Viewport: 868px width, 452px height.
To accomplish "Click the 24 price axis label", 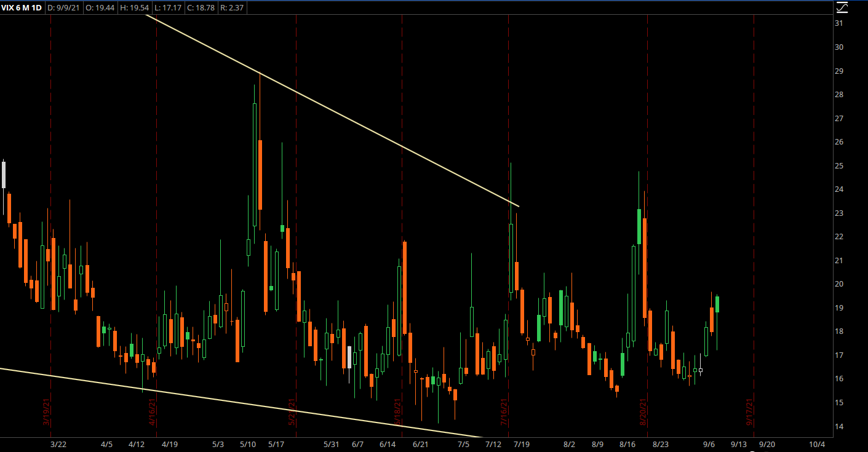I will tap(838, 189).
